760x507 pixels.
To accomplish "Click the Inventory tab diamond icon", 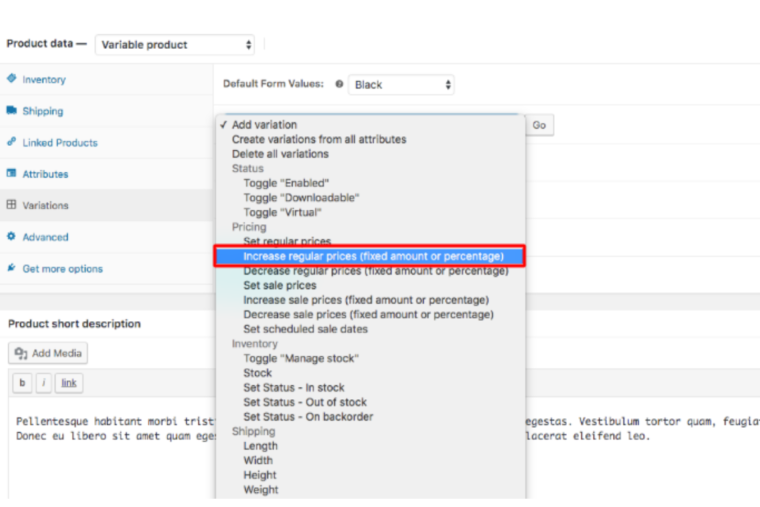I will (x=12, y=79).
